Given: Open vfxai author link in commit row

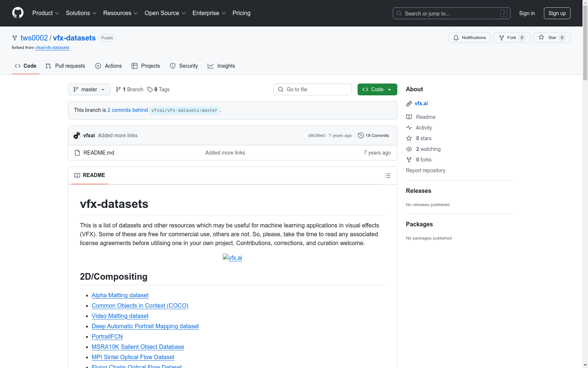Looking at the screenshot, I should [x=89, y=135].
